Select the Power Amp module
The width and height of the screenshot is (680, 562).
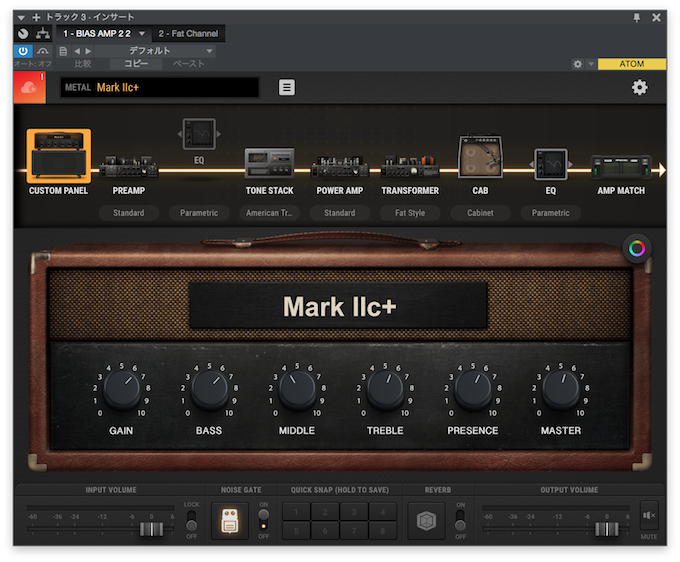tap(340, 167)
